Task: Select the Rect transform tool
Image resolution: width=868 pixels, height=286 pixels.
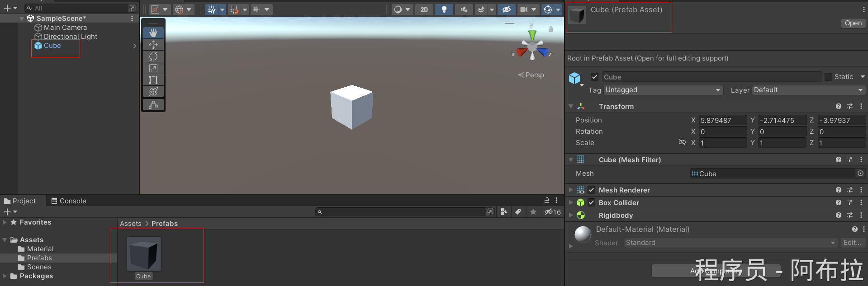Action: click(153, 80)
